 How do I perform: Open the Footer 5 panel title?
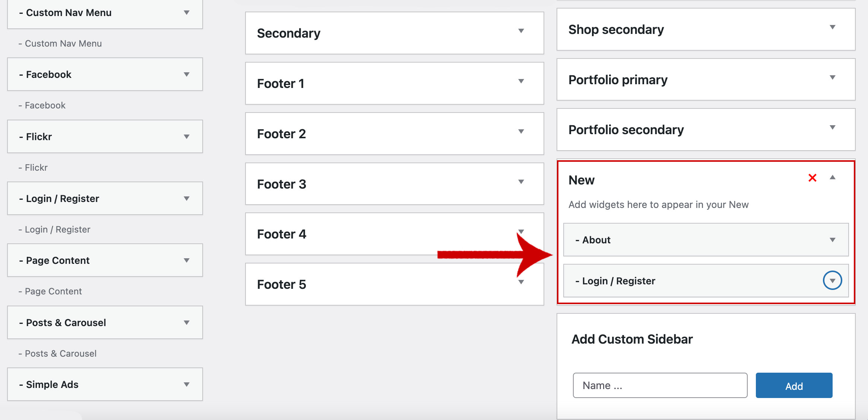click(282, 284)
